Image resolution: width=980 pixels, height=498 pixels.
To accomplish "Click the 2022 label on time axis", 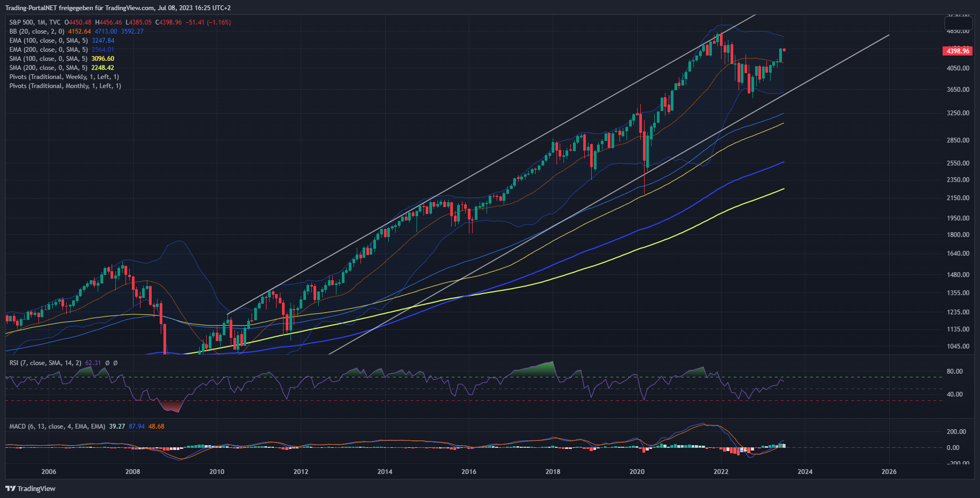I will click(x=721, y=471).
